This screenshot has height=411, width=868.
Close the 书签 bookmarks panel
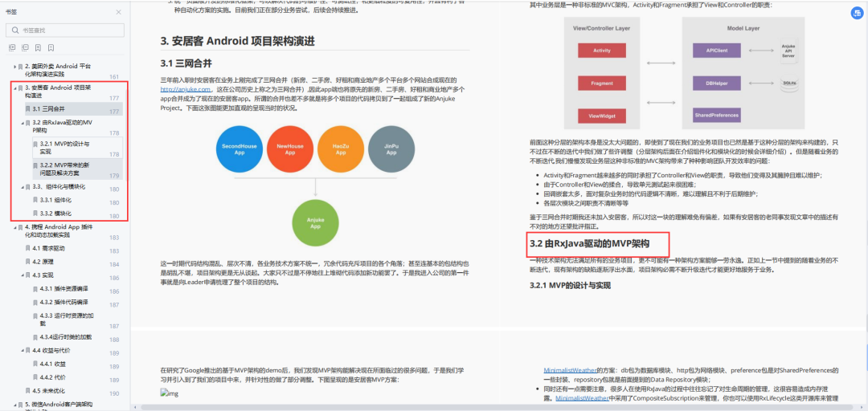pos(118,11)
